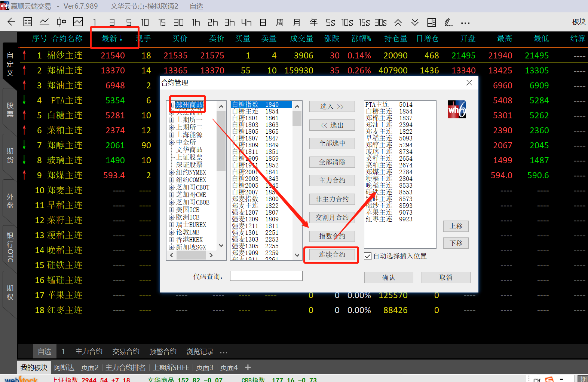
Task: Click the back arrow in the toolbar
Action: click(x=11, y=22)
